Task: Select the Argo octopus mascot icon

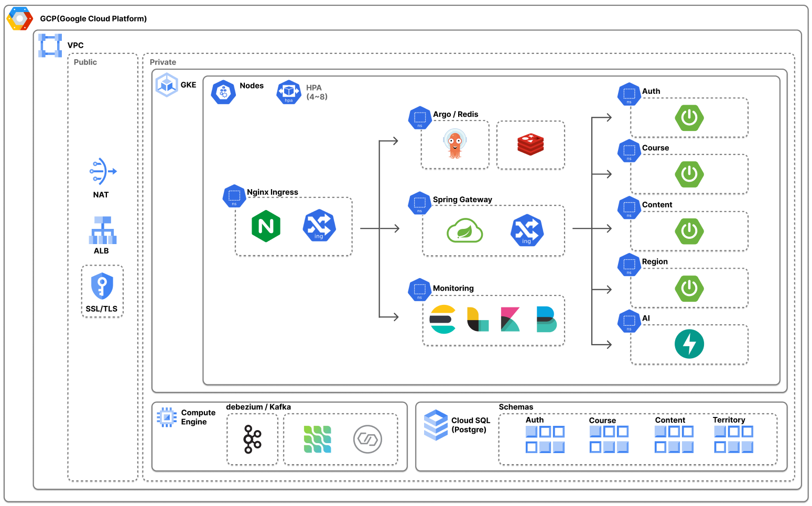Action: click(455, 144)
